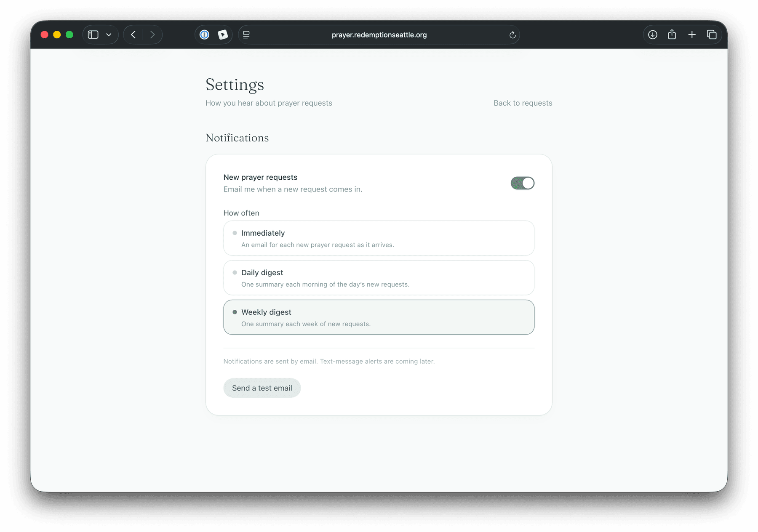Click the green fullscreen window button

click(69, 35)
